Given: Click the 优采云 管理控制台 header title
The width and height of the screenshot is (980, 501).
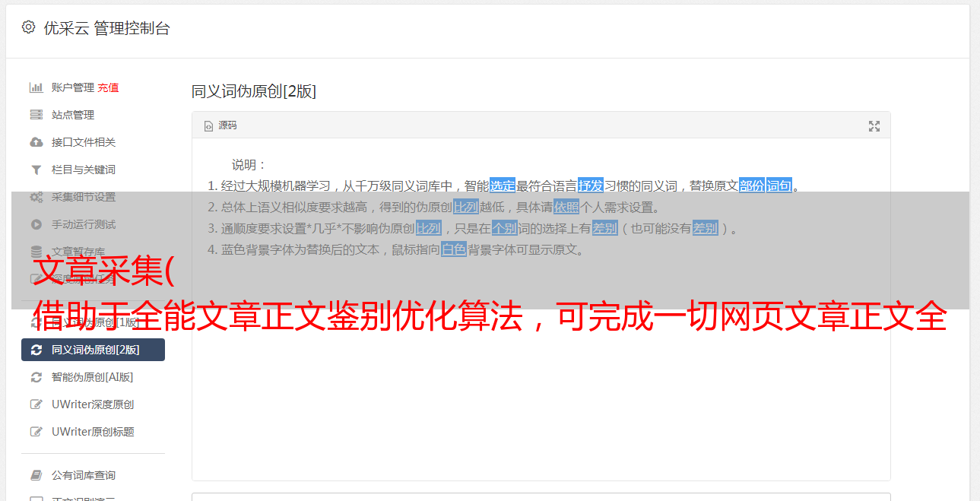Looking at the screenshot, I should (107, 28).
